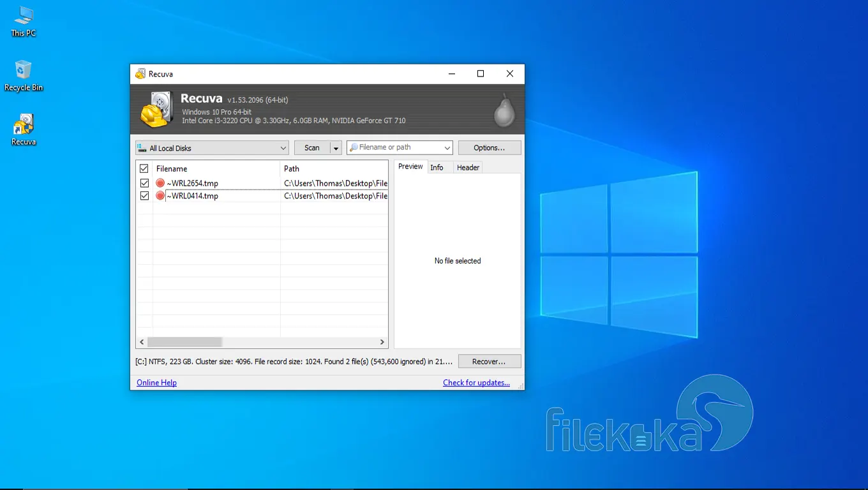Expand the Scan button dropdown arrow
Viewport: 868px width, 490px height.
[x=336, y=148]
